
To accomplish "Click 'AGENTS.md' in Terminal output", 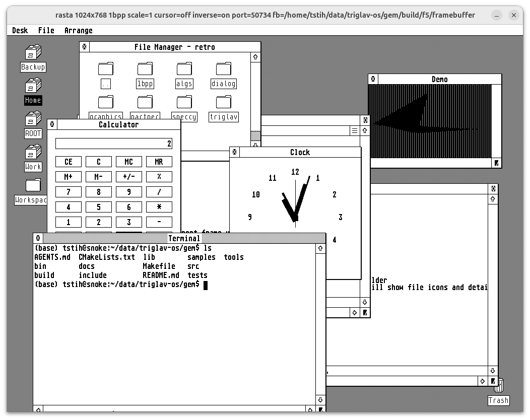I will pos(52,257).
